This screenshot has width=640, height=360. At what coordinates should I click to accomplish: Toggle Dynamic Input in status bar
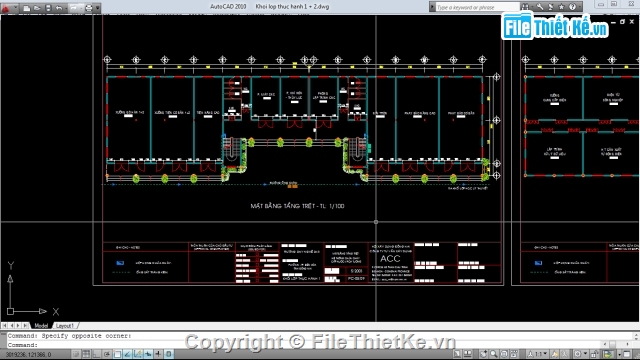point(148,354)
